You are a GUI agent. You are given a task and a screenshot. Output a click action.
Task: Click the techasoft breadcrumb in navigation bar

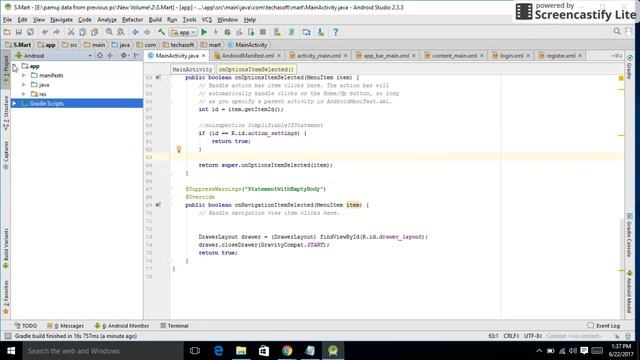pyautogui.click(x=178, y=45)
